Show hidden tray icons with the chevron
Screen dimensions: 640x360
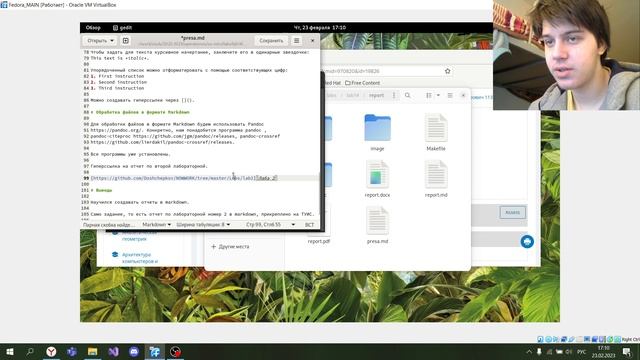(x=529, y=351)
